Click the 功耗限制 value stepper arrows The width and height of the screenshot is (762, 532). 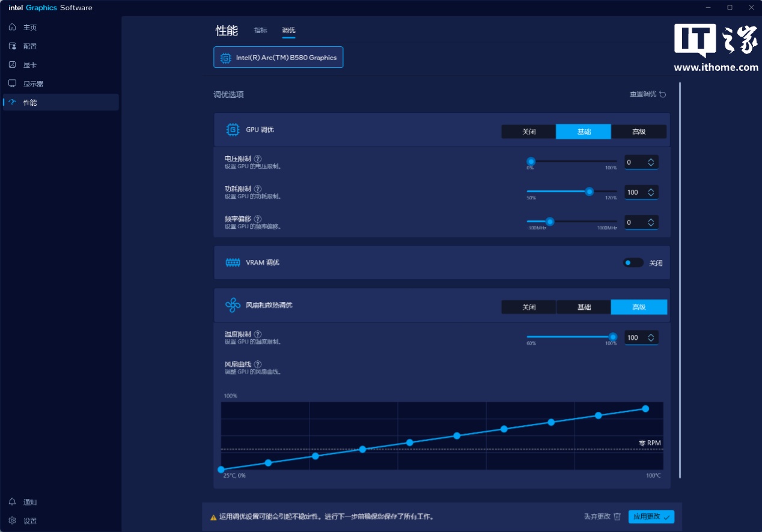(x=651, y=192)
